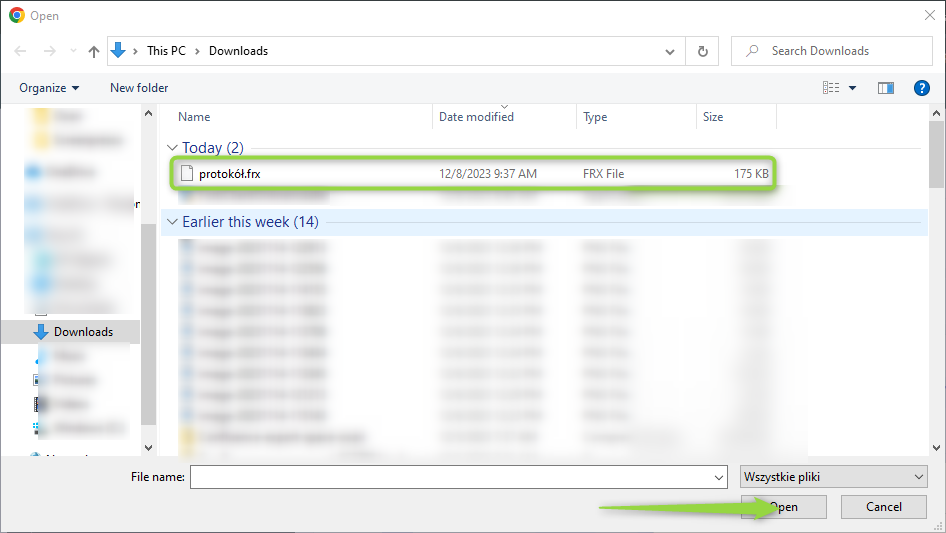
Task: Collapse the Today group
Action: (x=172, y=148)
